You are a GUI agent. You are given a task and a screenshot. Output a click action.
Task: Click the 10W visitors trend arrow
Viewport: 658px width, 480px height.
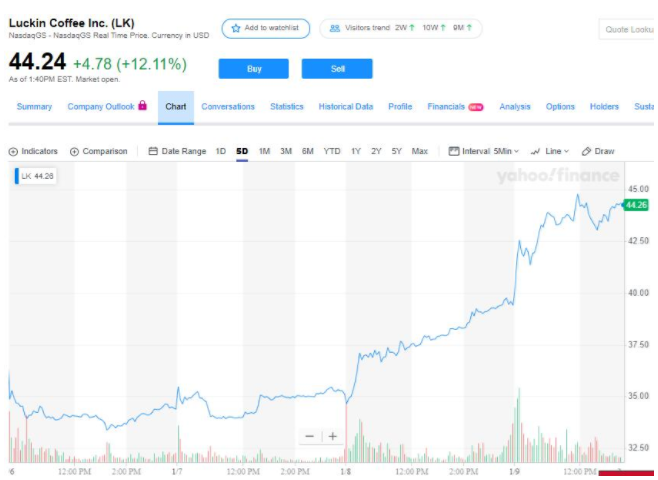(443, 28)
